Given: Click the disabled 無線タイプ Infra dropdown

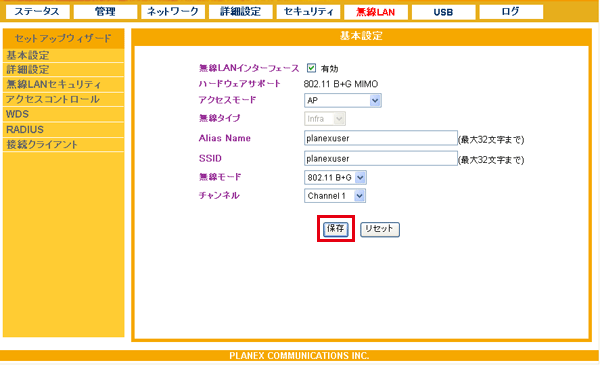Looking at the screenshot, I should [325, 119].
